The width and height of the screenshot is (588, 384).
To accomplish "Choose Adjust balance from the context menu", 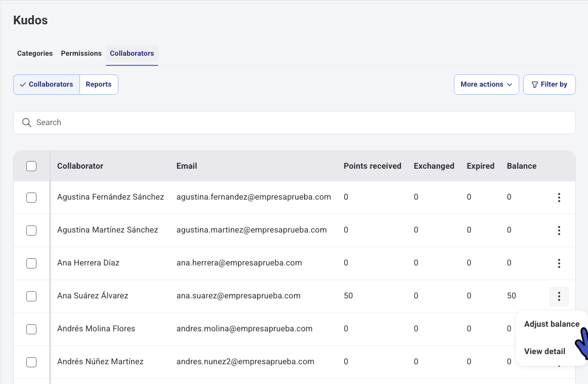I will click(x=552, y=324).
